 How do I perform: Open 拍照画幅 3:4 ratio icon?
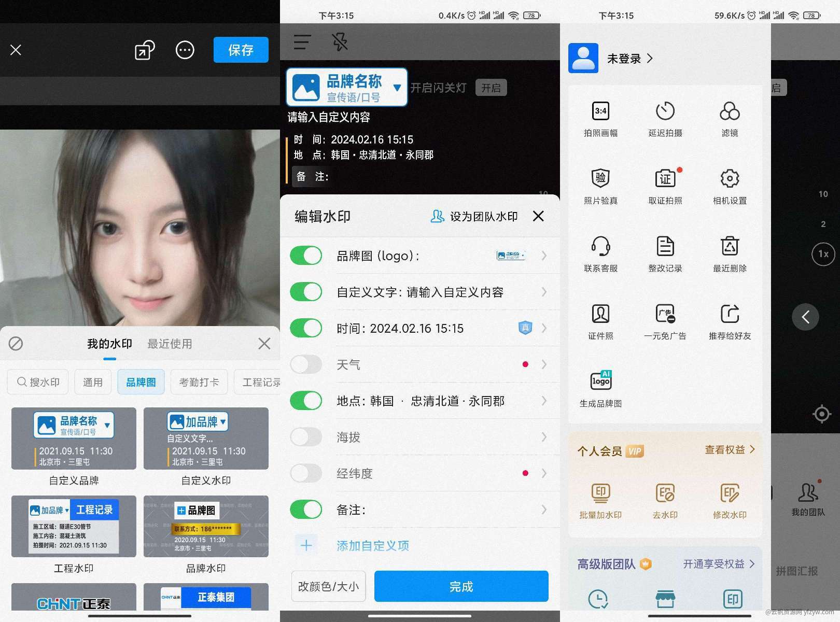click(x=600, y=111)
